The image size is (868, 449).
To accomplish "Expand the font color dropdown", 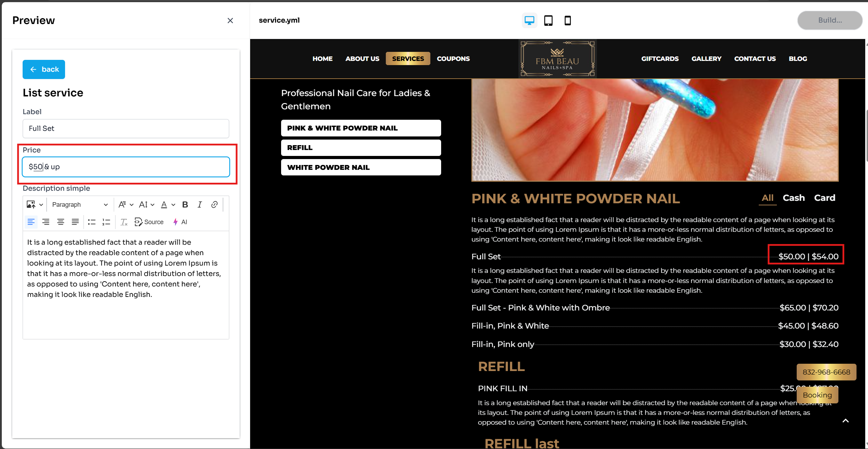I will click(173, 205).
